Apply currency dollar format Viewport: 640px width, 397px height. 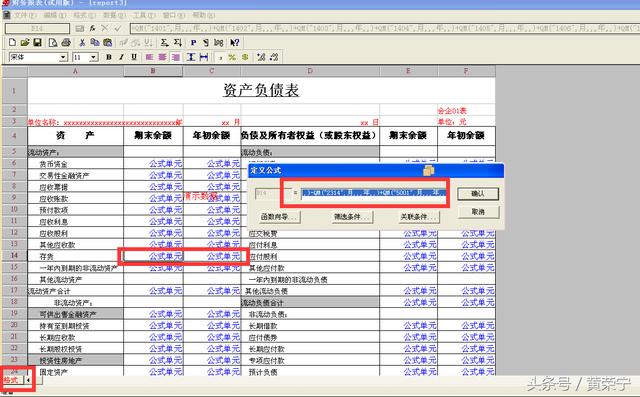pyautogui.click(x=245, y=57)
